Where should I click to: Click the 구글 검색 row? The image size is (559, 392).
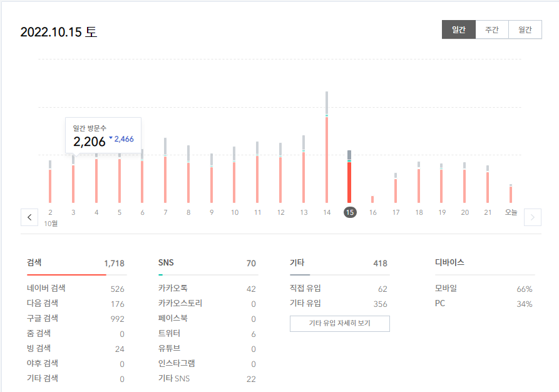(76, 318)
